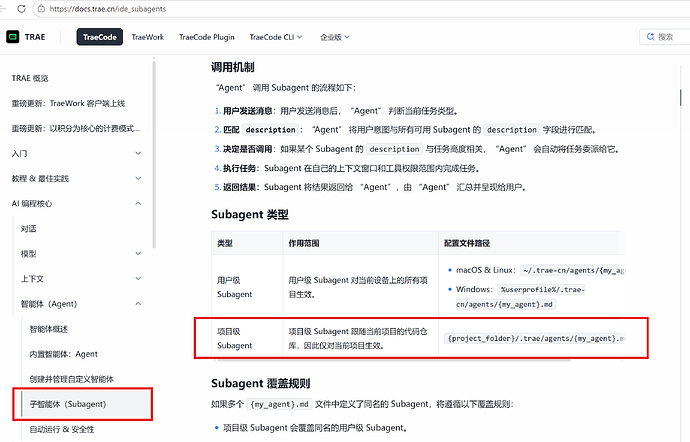Click the Subagent 类型 heading

(250, 214)
